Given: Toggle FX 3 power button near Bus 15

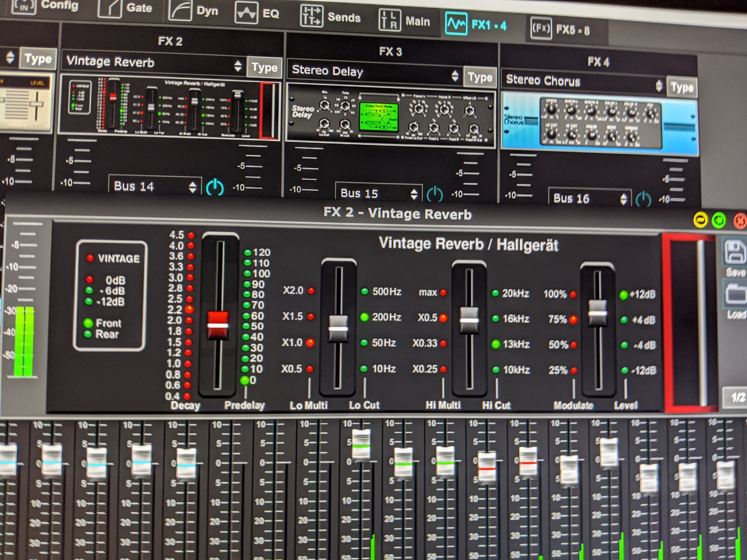Looking at the screenshot, I should click(435, 194).
